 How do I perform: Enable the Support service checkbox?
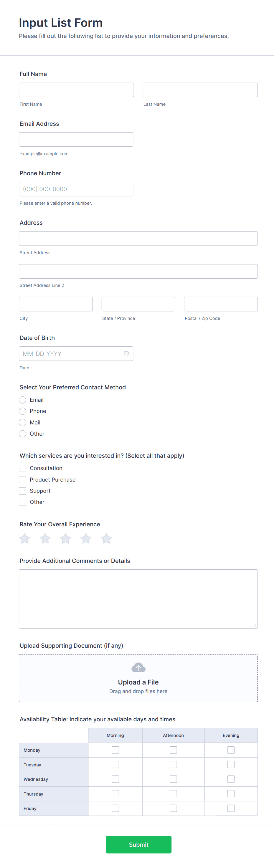pos(23,491)
